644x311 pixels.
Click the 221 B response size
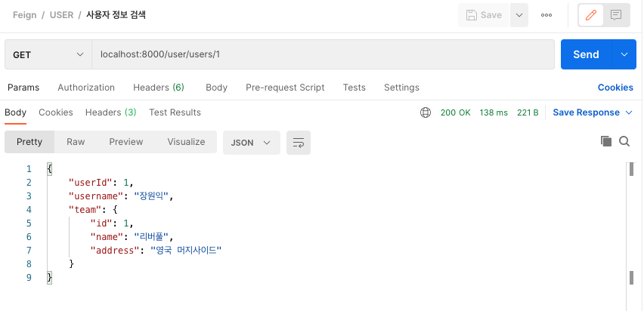pyautogui.click(x=528, y=112)
